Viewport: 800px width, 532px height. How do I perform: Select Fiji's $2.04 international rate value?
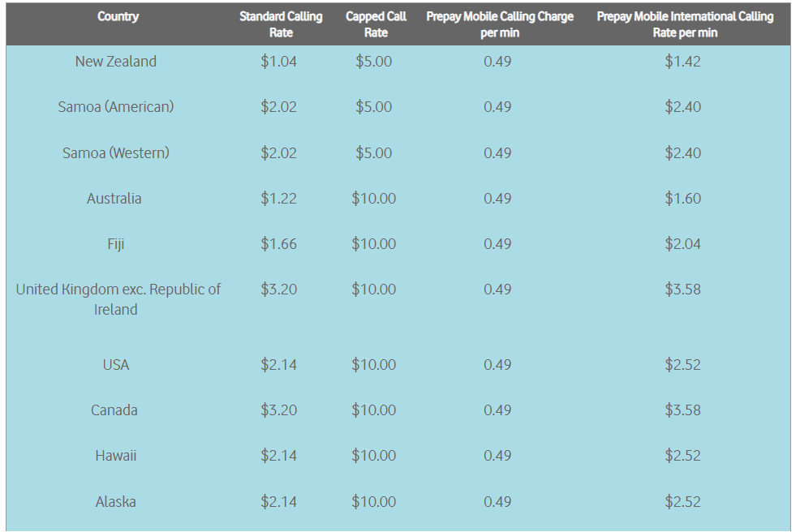682,244
